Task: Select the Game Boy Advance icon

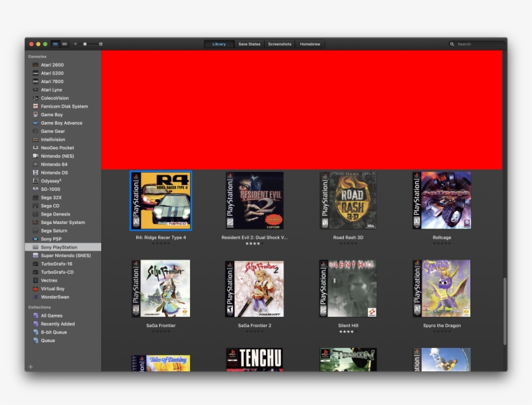Action: point(35,123)
